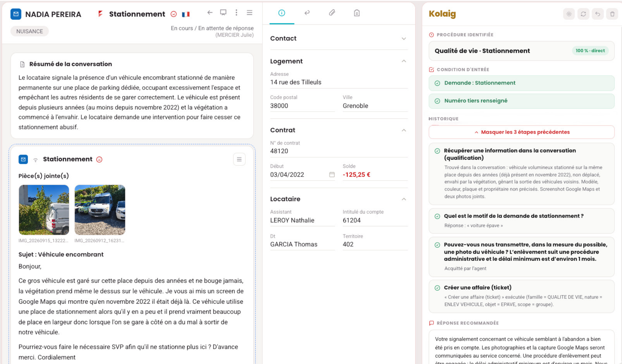Toggle the Kolaig light theme icon
Image resolution: width=622 pixels, height=364 pixels.
pyautogui.click(x=569, y=14)
